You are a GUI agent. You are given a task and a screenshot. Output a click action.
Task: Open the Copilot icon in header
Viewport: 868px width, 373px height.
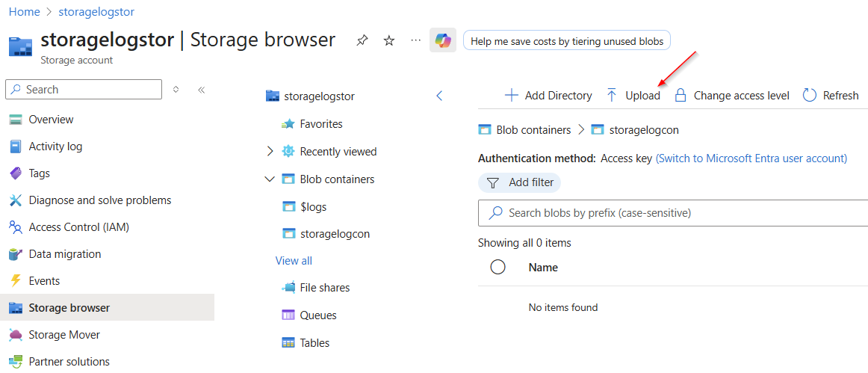[x=443, y=40]
